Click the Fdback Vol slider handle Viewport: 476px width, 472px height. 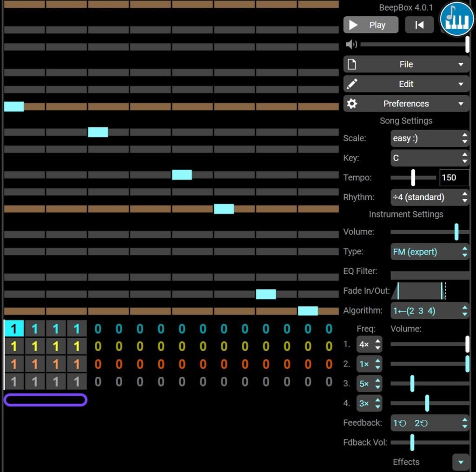[x=412, y=442]
